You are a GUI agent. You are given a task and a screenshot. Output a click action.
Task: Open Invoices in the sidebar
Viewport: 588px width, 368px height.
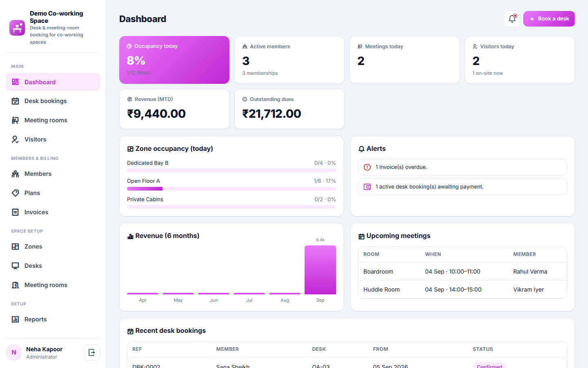[x=53, y=212]
